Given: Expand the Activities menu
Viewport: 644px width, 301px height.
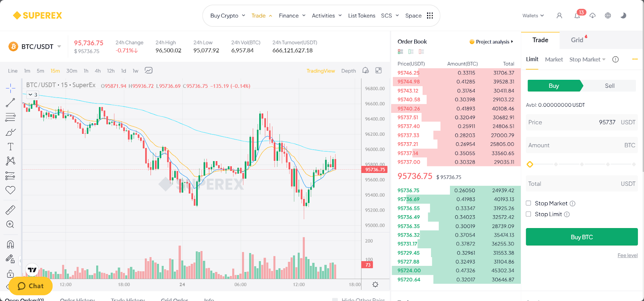Looking at the screenshot, I should pyautogui.click(x=327, y=16).
